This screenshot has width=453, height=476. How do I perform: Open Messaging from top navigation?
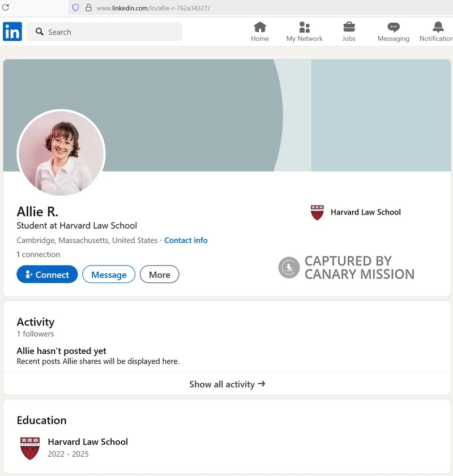(x=393, y=32)
